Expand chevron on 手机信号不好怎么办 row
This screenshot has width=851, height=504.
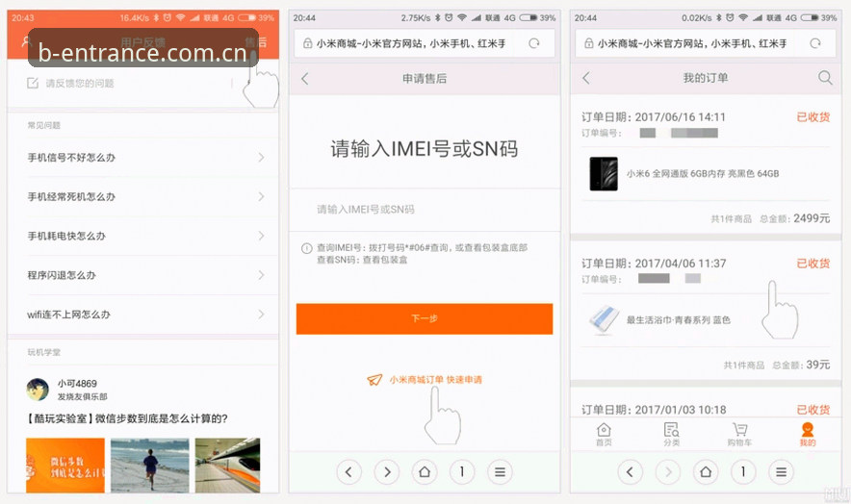coord(261,158)
